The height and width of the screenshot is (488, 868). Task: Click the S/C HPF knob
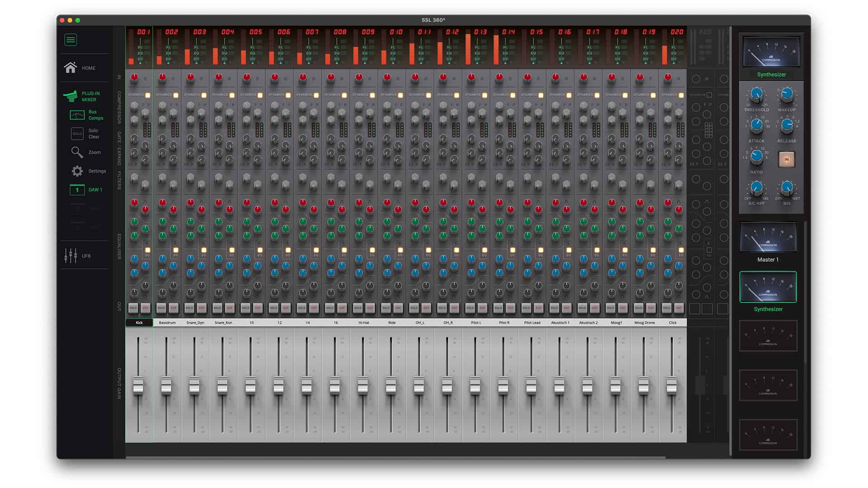tap(756, 188)
